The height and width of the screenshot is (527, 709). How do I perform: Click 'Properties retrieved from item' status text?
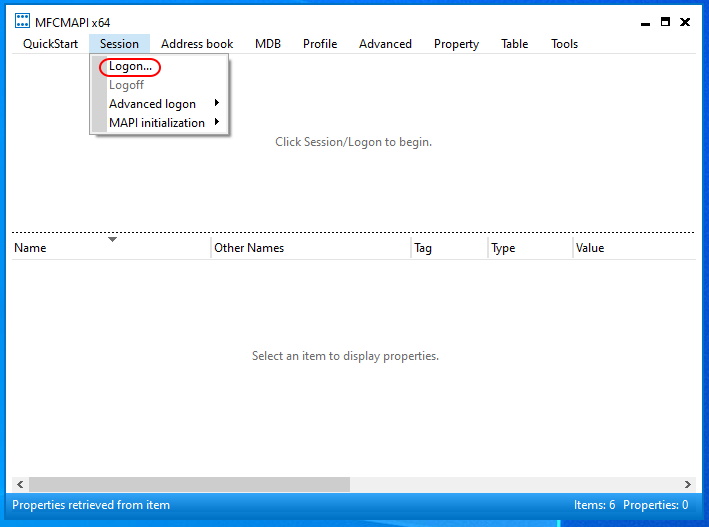click(x=91, y=505)
